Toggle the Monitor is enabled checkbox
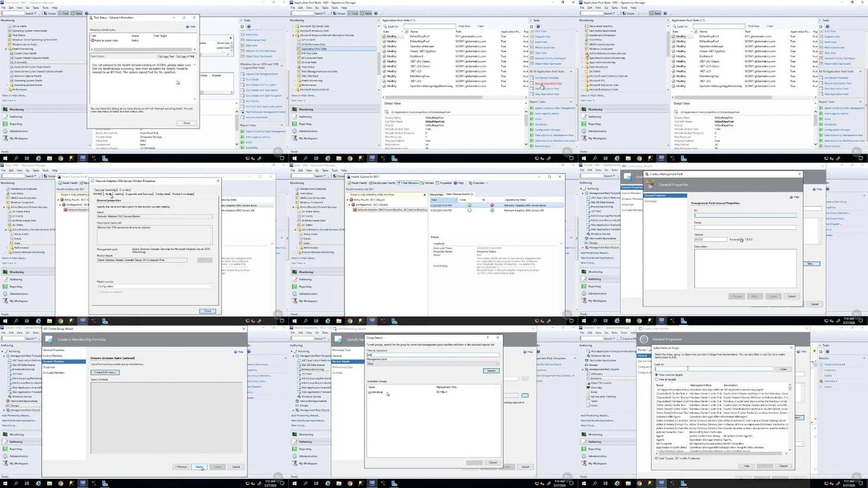868x488 pixels. click(x=98, y=292)
